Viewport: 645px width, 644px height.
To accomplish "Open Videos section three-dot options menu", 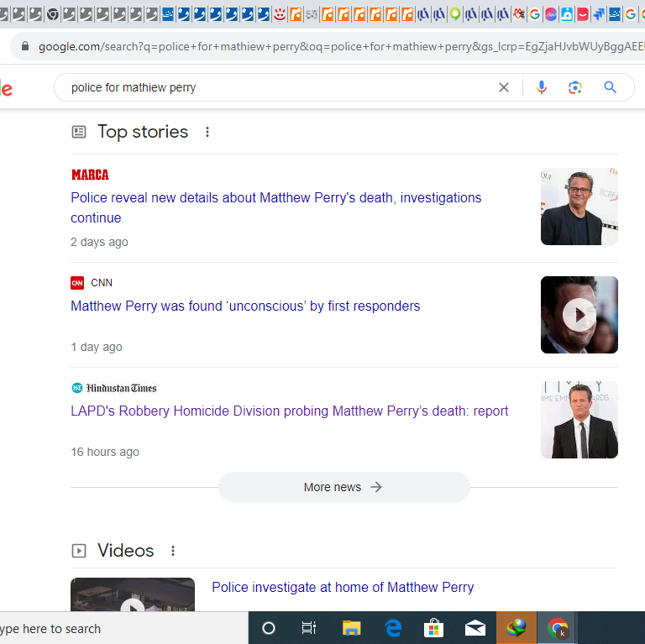I will (173, 551).
